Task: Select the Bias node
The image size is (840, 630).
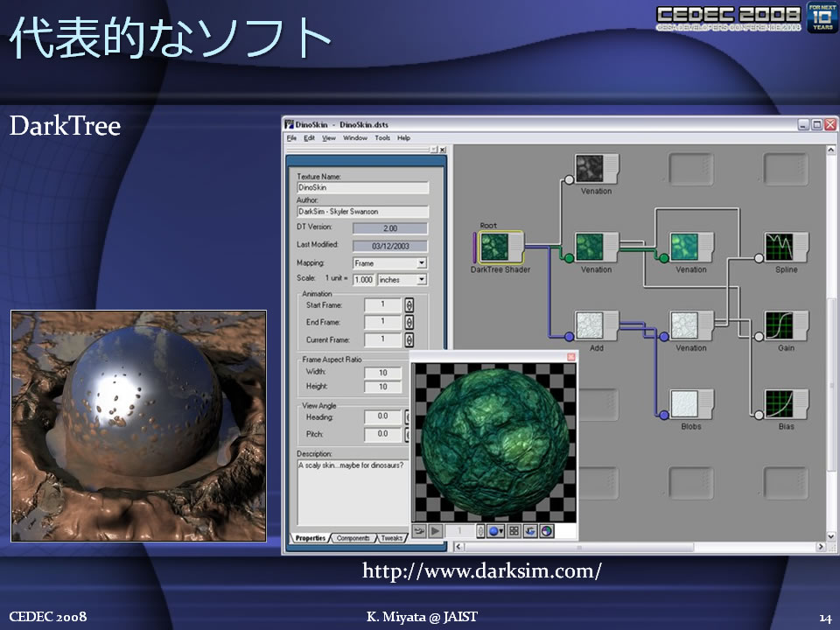Action: pos(786,404)
